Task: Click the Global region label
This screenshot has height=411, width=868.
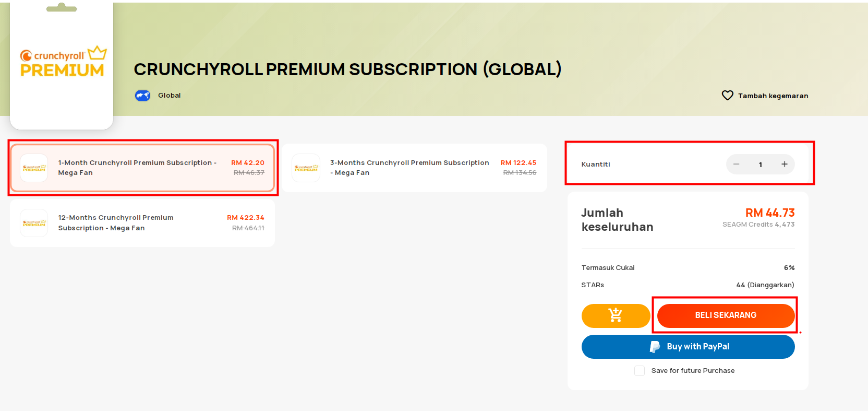Action: [x=170, y=96]
